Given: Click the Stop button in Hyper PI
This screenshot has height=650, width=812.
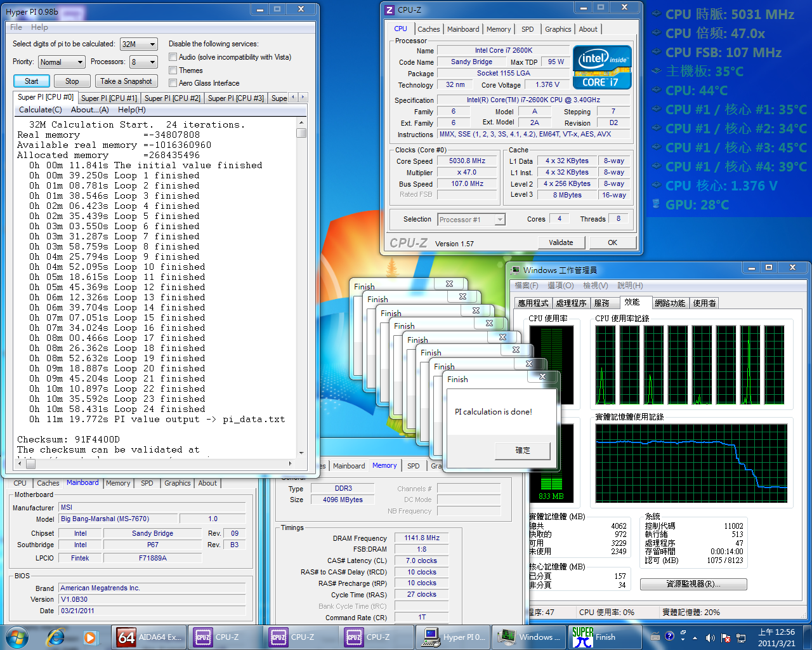Looking at the screenshot, I should 72,81.
